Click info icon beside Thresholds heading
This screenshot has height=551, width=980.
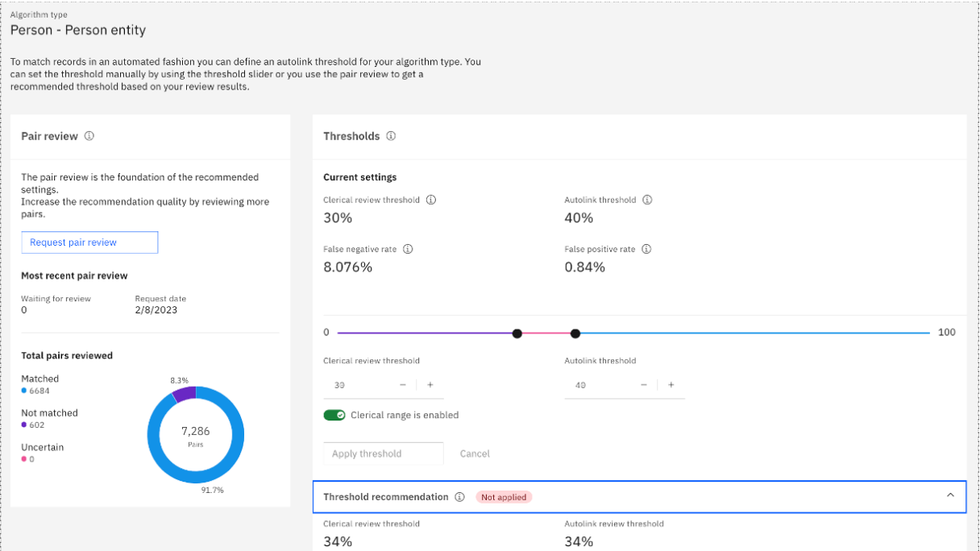click(391, 136)
